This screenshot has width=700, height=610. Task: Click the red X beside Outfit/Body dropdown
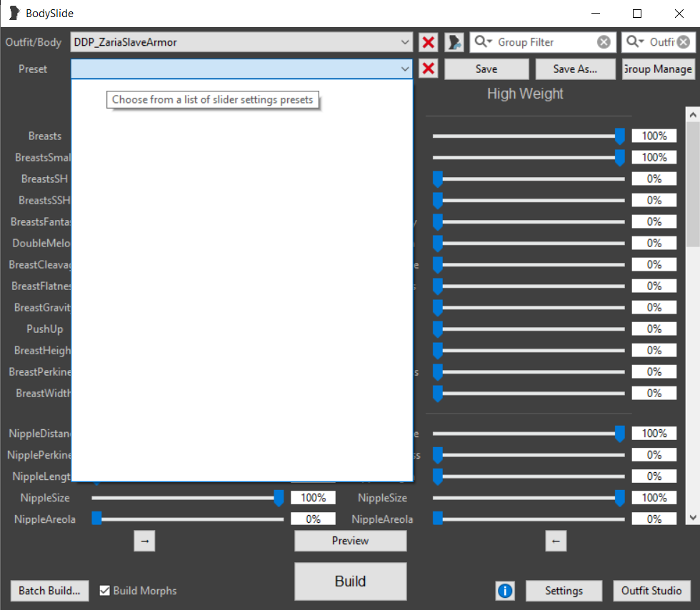(429, 42)
